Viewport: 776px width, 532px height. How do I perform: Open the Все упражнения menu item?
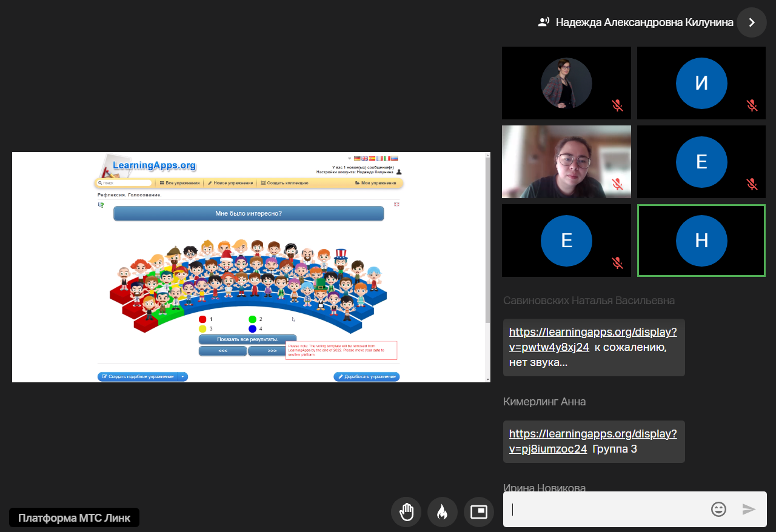tap(179, 182)
